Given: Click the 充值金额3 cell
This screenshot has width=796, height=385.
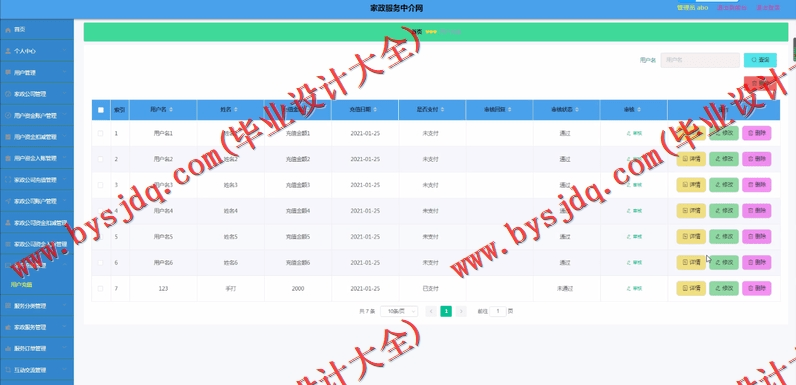Looking at the screenshot, I should [297, 185].
